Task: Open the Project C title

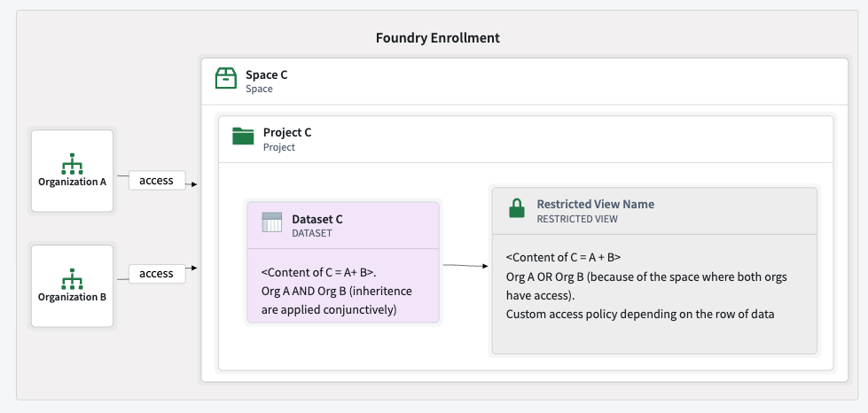Action: [286, 133]
